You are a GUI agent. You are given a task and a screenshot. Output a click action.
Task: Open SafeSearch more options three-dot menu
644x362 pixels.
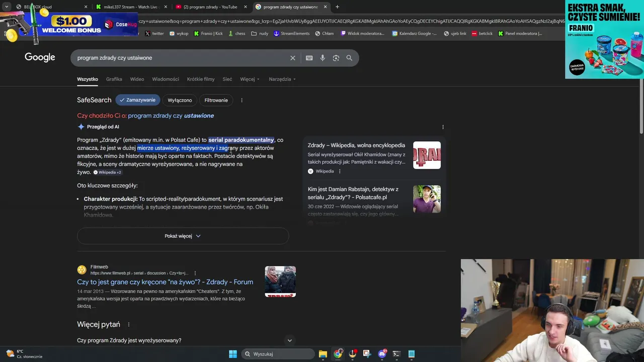[x=242, y=100]
